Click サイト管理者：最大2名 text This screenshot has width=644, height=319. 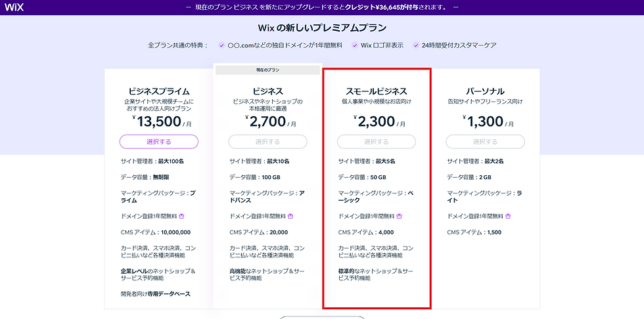point(476,161)
